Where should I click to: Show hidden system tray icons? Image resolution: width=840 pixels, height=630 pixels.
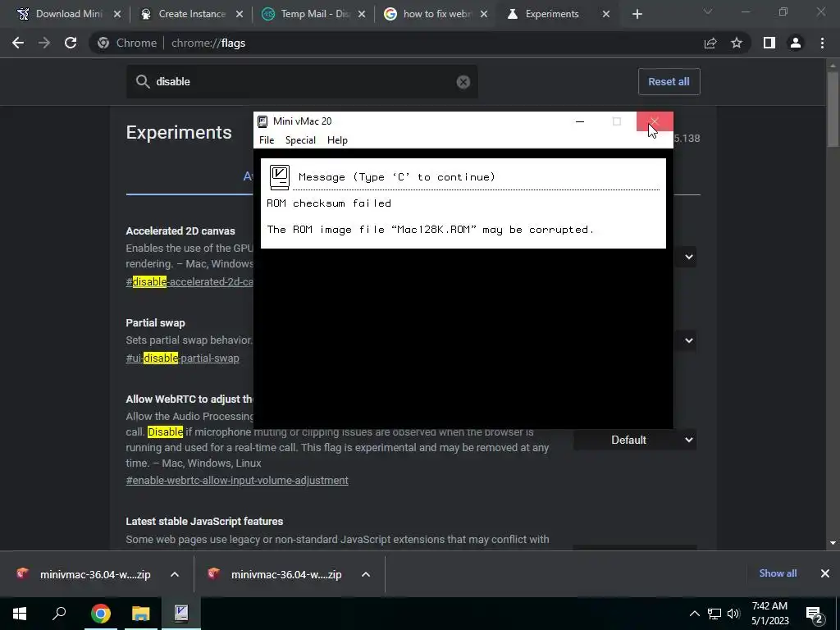click(x=694, y=614)
